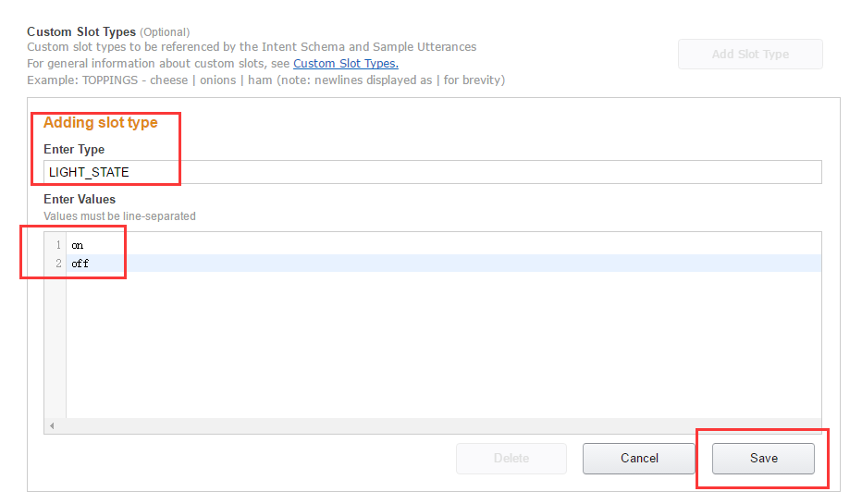Click the left scroll arrow under values editor
862x504 pixels.
click(52, 426)
